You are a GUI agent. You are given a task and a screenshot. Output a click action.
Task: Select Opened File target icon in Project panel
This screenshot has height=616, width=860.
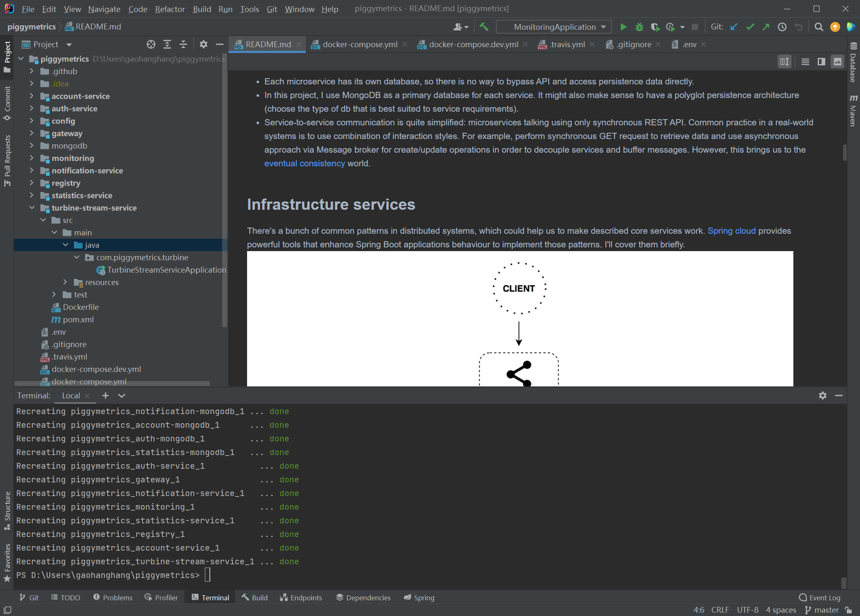coord(151,44)
